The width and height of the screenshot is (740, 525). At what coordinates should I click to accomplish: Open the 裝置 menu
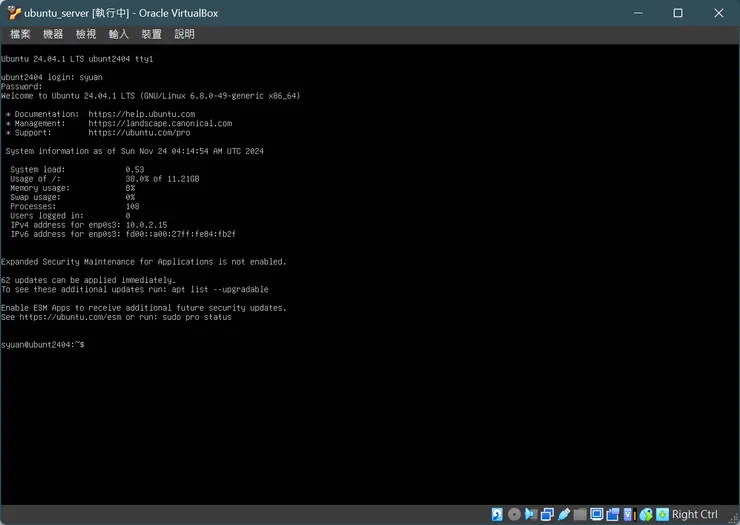click(151, 34)
